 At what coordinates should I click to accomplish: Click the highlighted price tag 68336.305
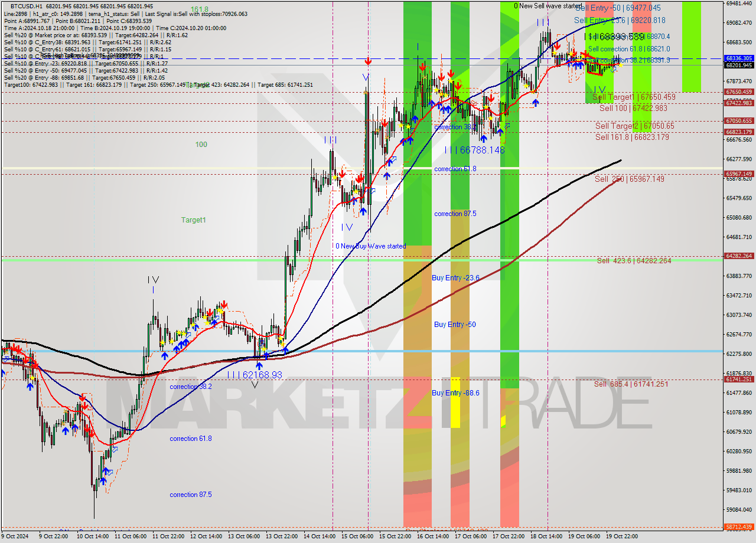point(739,58)
